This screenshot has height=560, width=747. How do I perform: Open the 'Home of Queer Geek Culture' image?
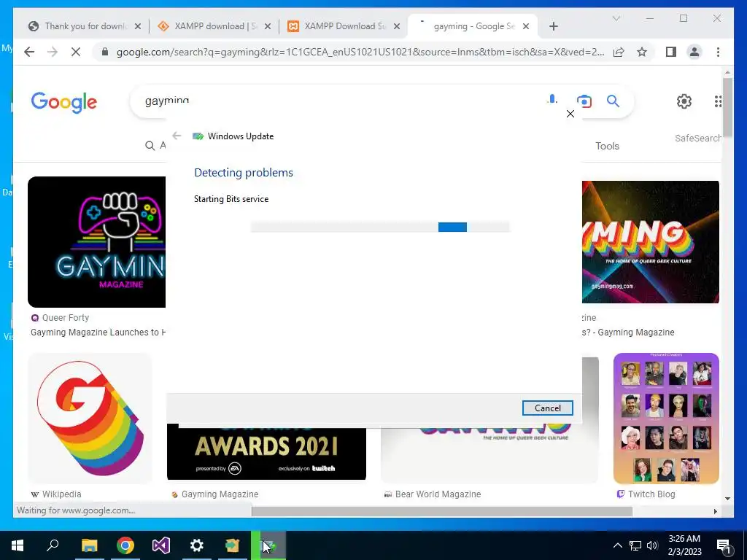click(x=650, y=242)
